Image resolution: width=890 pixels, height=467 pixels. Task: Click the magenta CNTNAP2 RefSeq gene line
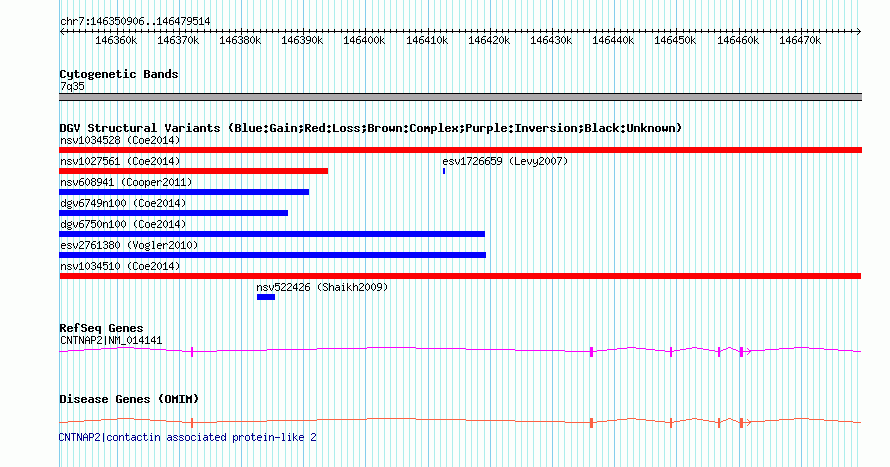460,351
